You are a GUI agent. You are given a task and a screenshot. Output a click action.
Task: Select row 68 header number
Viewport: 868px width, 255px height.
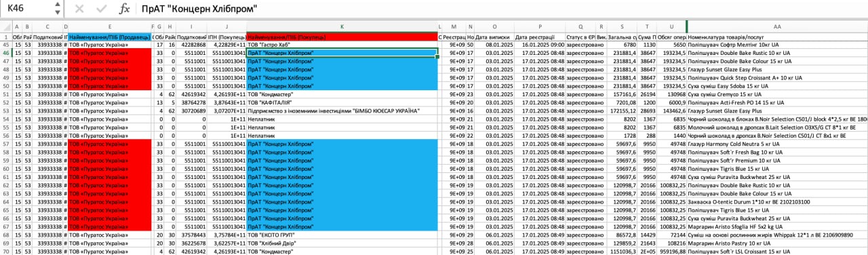pos(6,235)
